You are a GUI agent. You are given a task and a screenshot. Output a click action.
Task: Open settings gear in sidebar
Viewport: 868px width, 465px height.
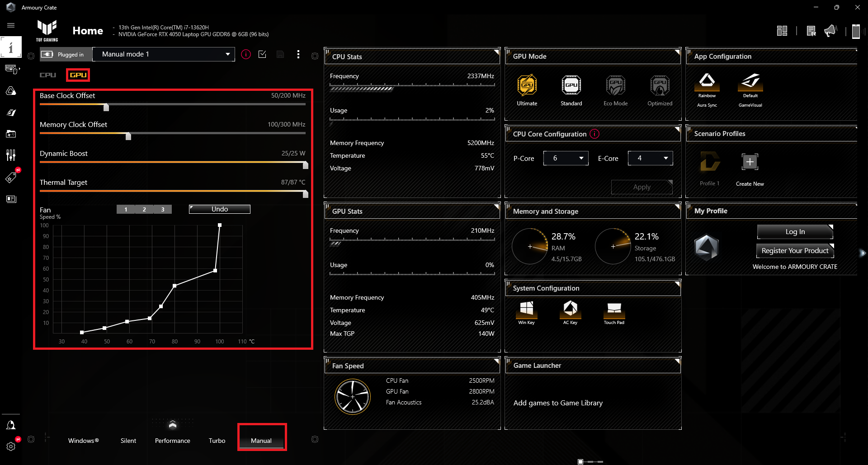point(11,446)
